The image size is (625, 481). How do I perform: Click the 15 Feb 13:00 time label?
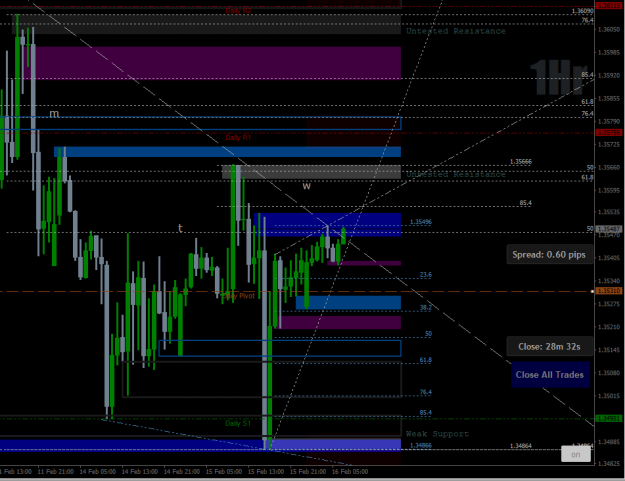pyautogui.click(x=266, y=471)
